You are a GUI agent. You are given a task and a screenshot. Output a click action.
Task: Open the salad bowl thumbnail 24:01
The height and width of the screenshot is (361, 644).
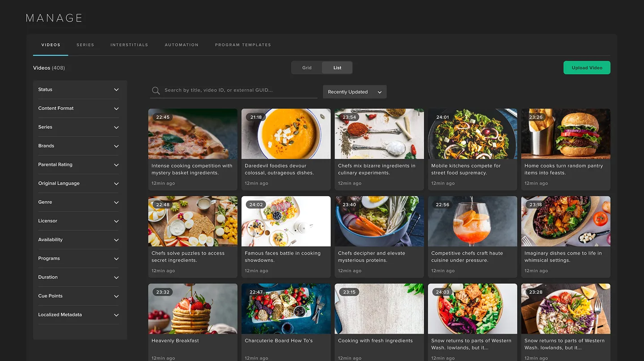coord(473,134)
